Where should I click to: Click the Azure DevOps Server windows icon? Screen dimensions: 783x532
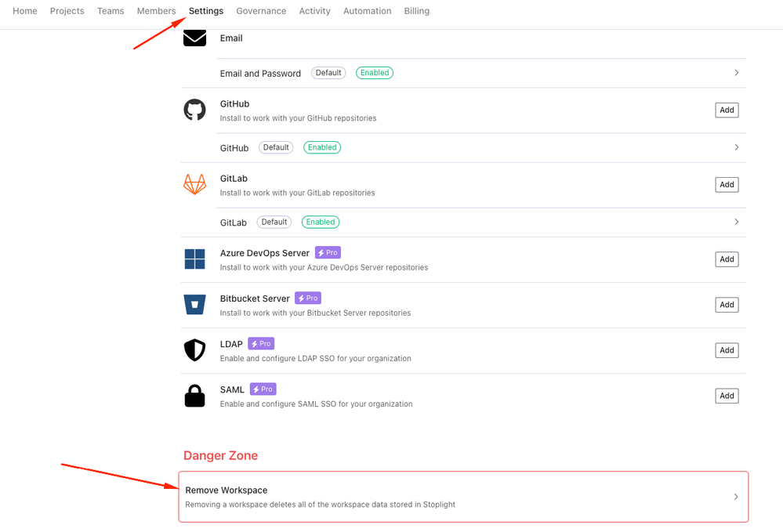click(x=194, y=259)
